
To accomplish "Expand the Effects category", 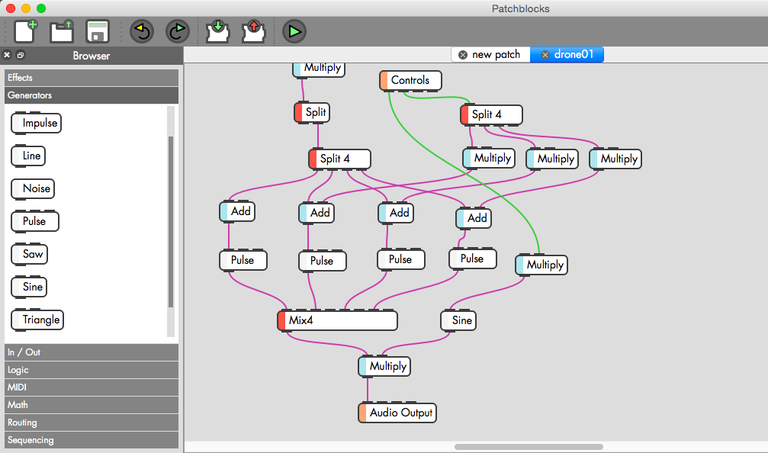I will [92, 77].
